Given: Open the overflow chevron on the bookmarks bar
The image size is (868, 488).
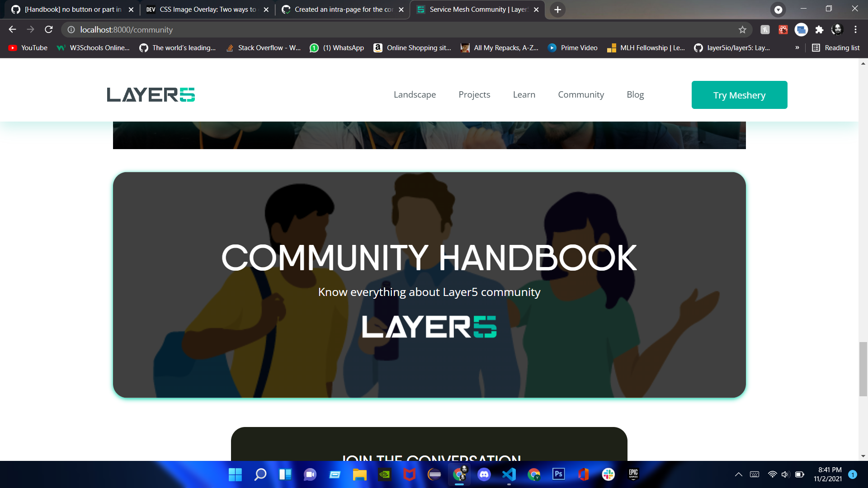Looking at the screenshot, I should (x=797, y=47).
